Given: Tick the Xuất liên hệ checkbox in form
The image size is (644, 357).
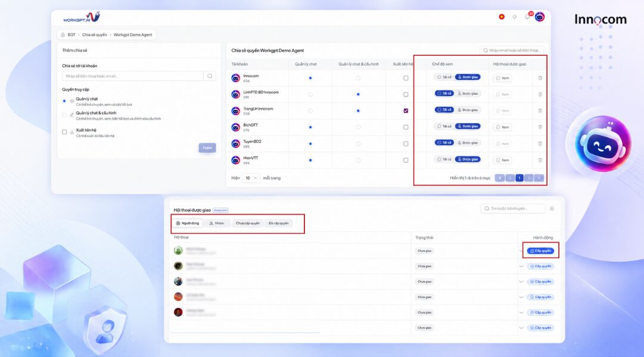Looking at the screenshot, I should [x=64, y=132].
